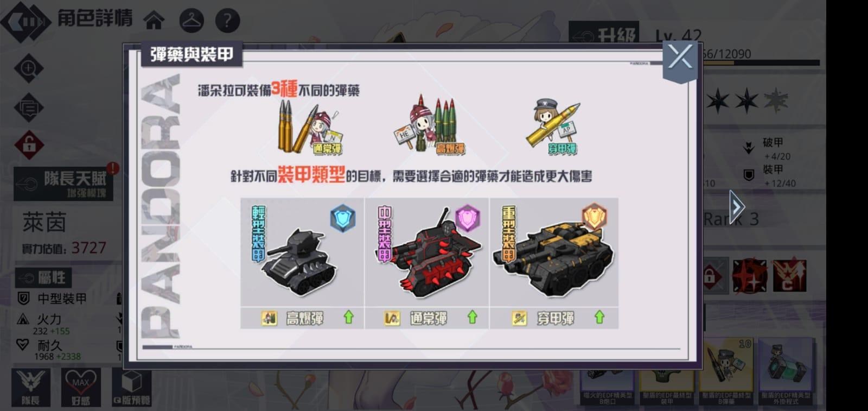Open the Q版預覽 cube icon
Viewport: 868px width, 411px height.
[x=132, y=387]
